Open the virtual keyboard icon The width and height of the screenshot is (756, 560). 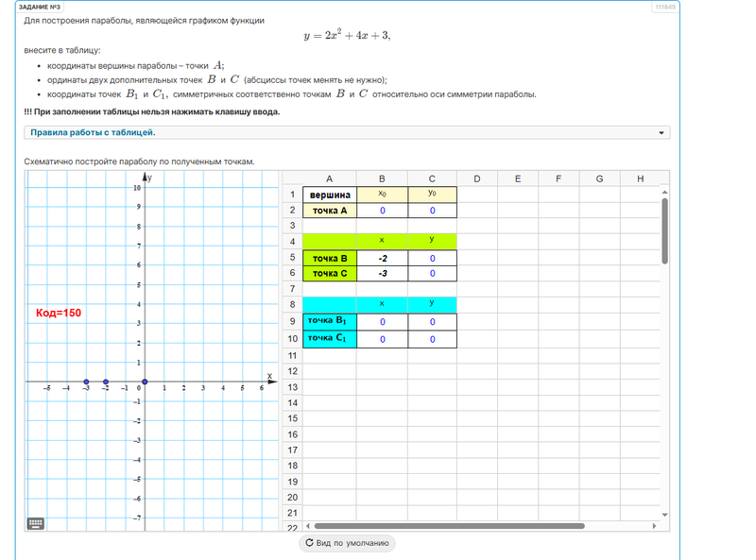37,523
